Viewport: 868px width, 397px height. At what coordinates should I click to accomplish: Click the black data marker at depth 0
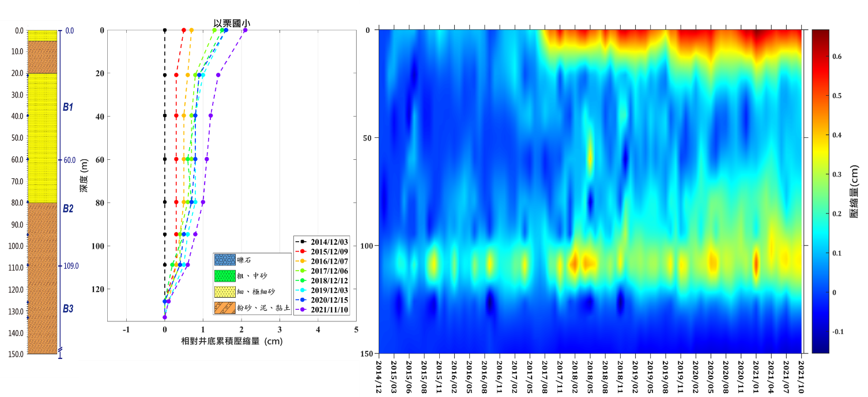pyautogui.click(x=165, y=30)
